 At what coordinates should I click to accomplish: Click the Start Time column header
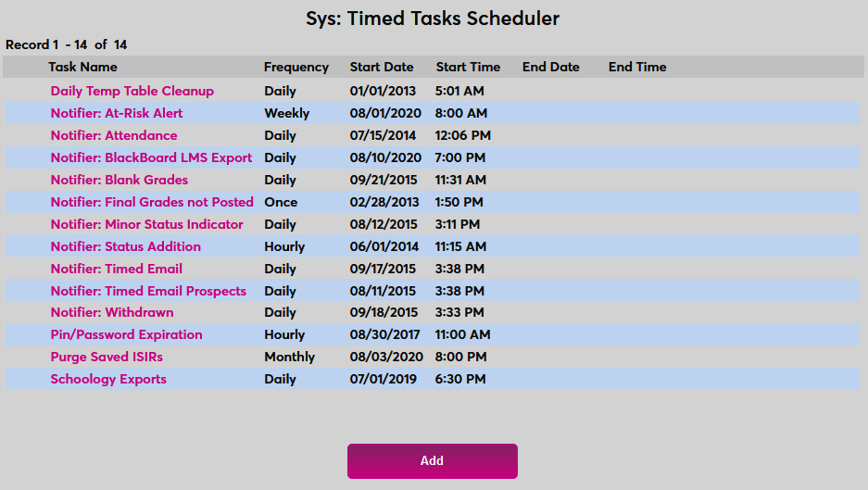468,67
